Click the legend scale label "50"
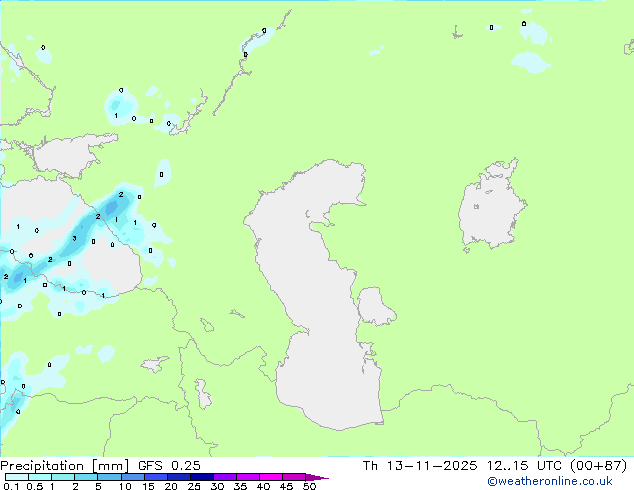 [x=309, y=486]
